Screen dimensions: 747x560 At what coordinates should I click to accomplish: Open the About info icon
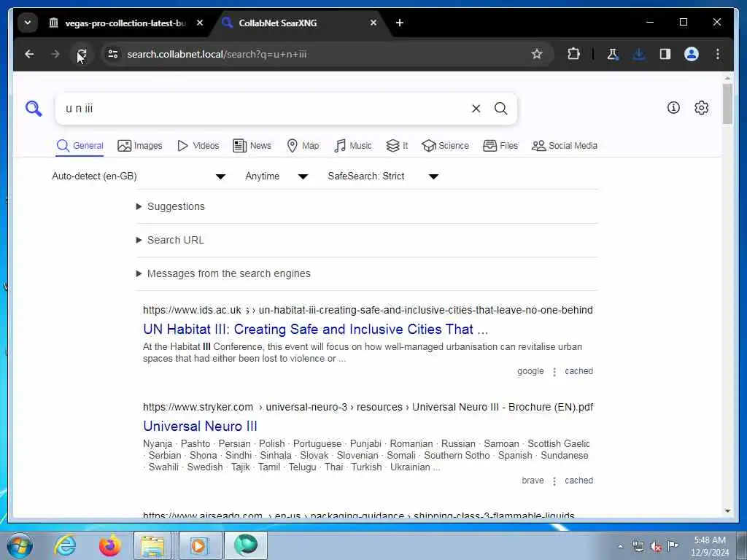coord(673,108)
